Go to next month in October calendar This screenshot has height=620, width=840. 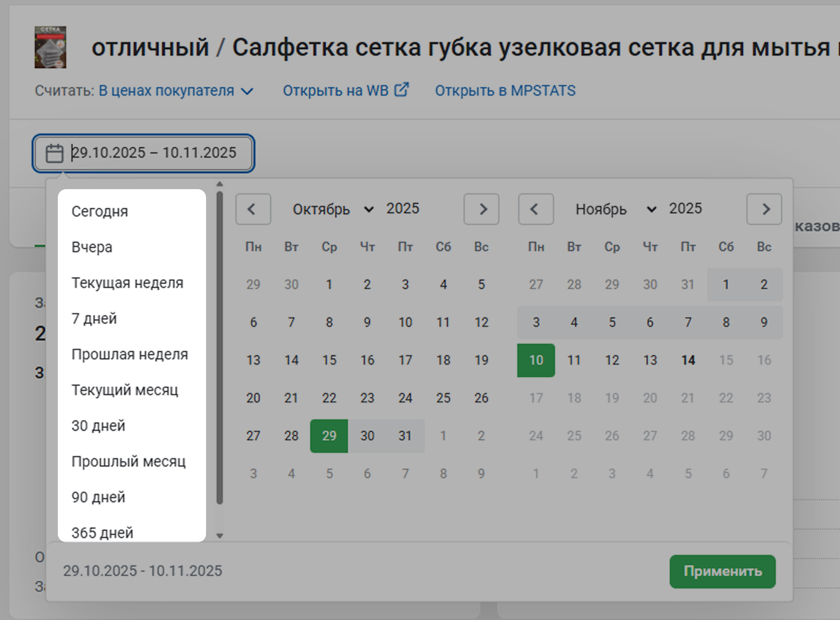click(481, 209)
